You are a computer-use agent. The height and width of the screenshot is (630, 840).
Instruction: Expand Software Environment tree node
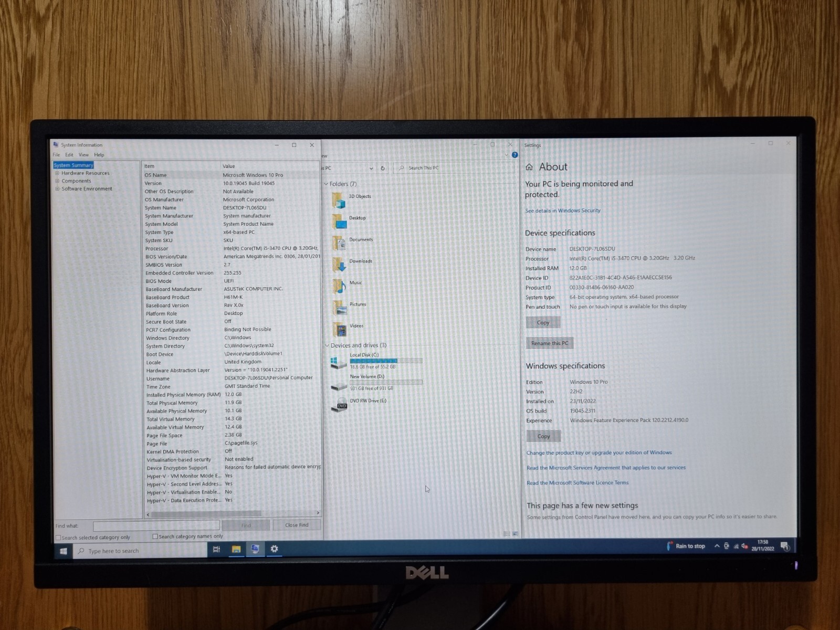(57, 189)
